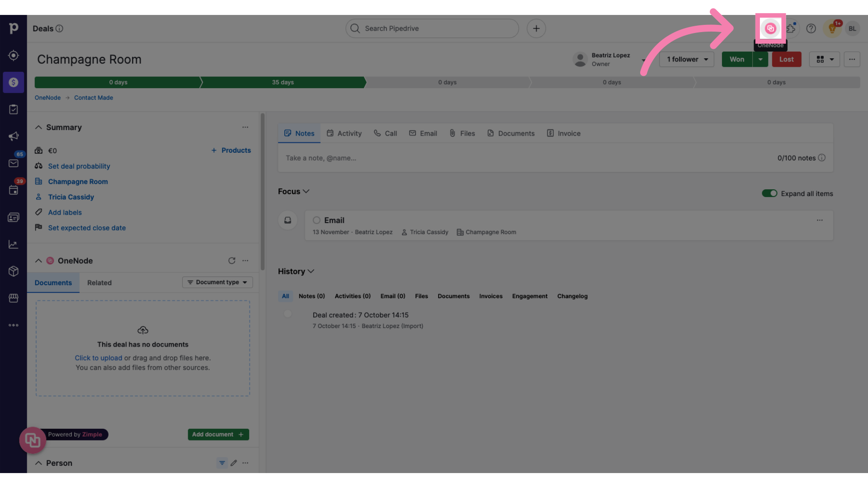Click the Zimple powered-by icon
Screen dimensions: 868x488
click(x=32, y=439)
